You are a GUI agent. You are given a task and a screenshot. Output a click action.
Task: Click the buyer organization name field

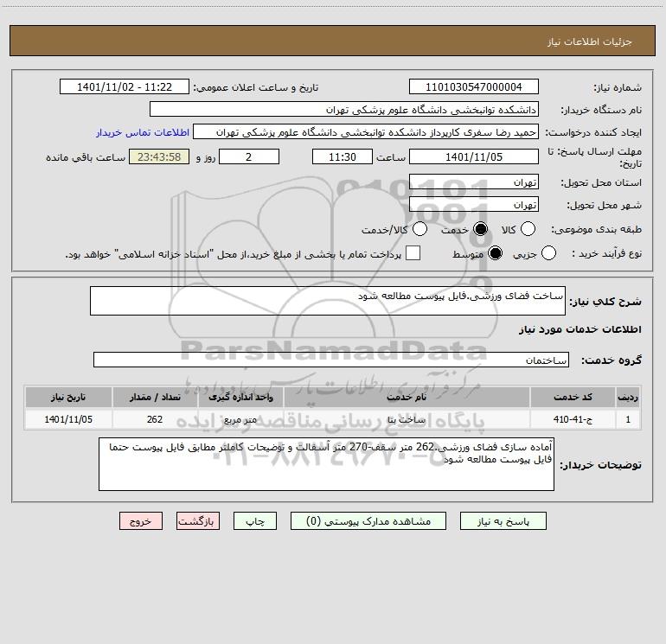pyautogui.click(x=344, y=110)
